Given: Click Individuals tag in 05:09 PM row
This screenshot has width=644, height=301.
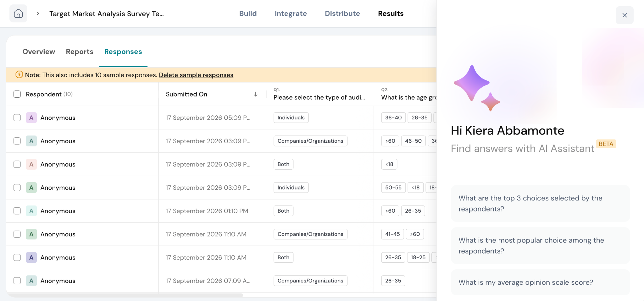Looking at the screenshot, I should 291,118.
